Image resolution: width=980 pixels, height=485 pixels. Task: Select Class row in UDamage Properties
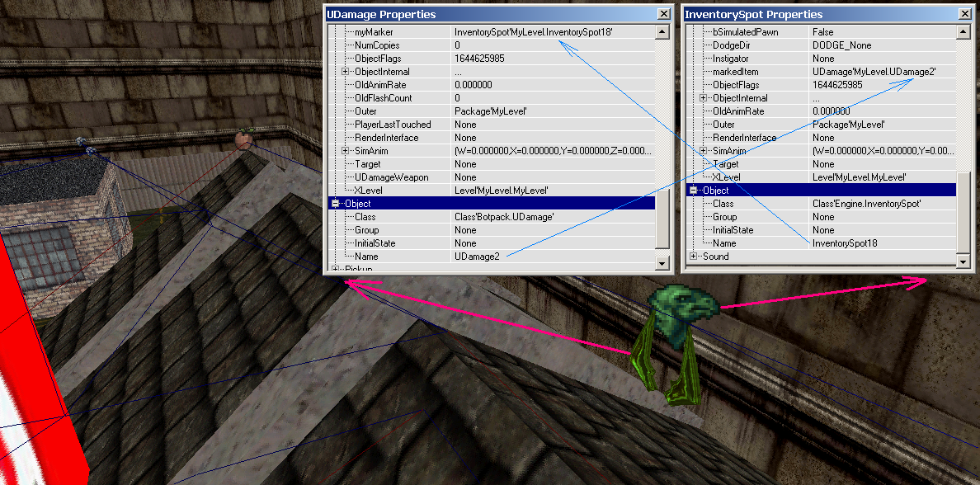pos(492,217)
